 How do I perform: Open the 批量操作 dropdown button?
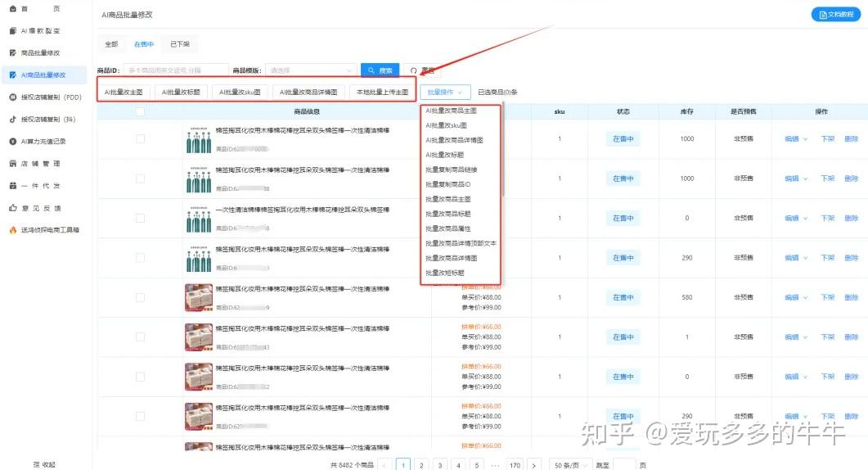[x=446, y=92]
